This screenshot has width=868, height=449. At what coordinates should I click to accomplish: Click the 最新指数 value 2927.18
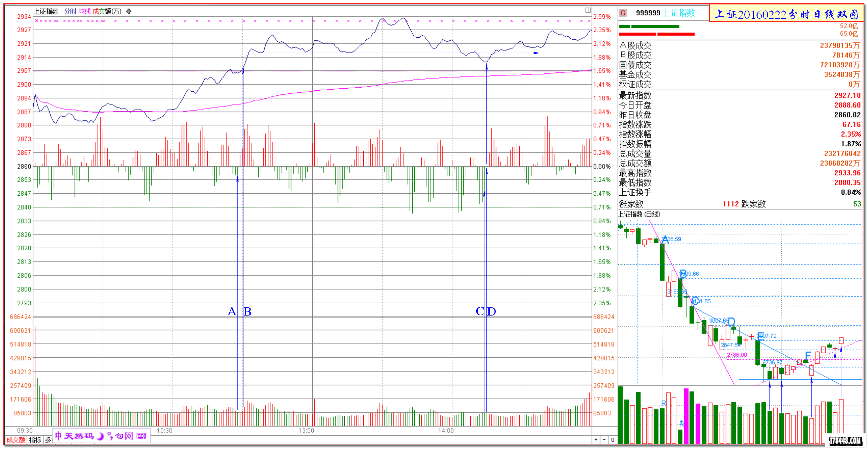click(x=847, y=95)
